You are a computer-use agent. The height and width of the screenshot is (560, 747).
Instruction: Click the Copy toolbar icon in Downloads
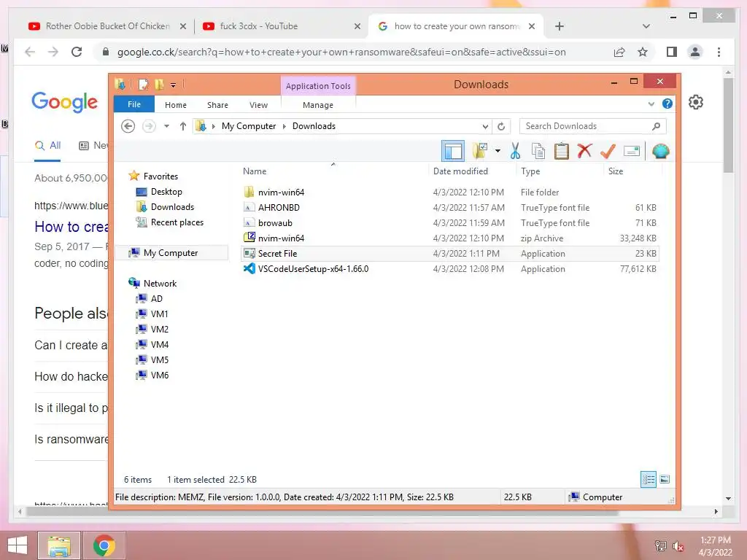pos(538,151)
